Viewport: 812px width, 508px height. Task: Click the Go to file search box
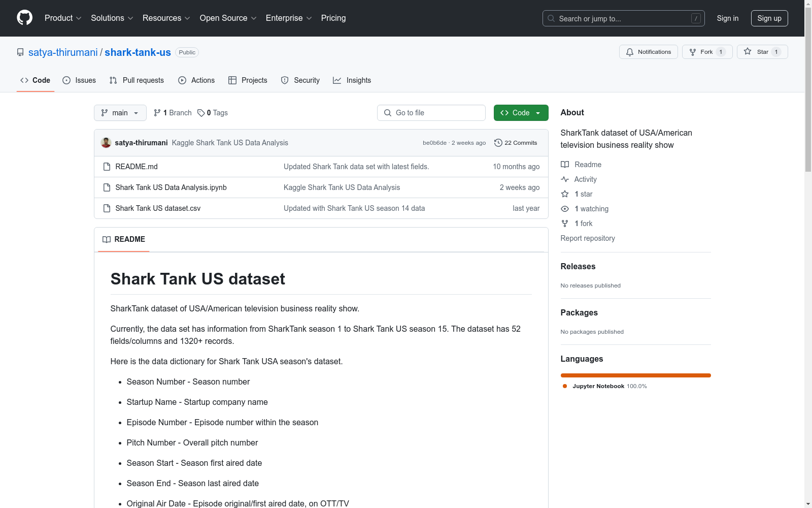(x=431, y=113)
